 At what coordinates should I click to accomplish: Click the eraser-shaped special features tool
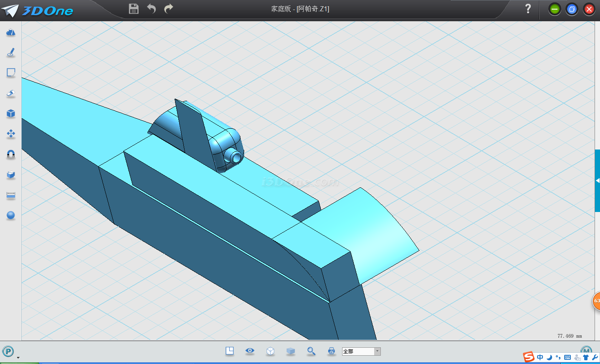tap(11, 93)
